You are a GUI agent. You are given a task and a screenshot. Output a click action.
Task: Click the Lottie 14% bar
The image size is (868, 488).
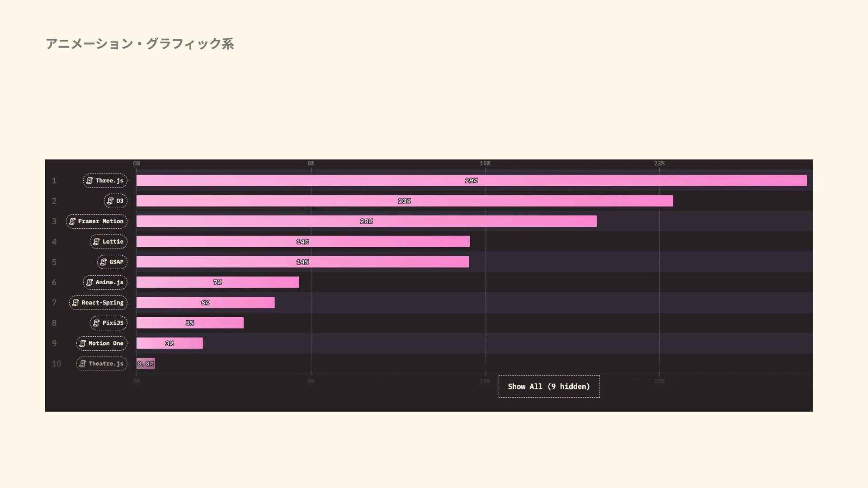[x=303, y=242]
